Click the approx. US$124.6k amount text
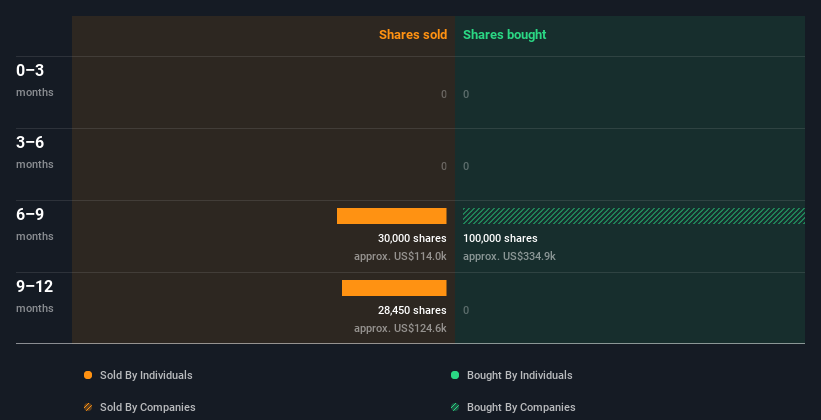Image resolution: width=821 pixels, height=420 pixels. coord(400,328)
